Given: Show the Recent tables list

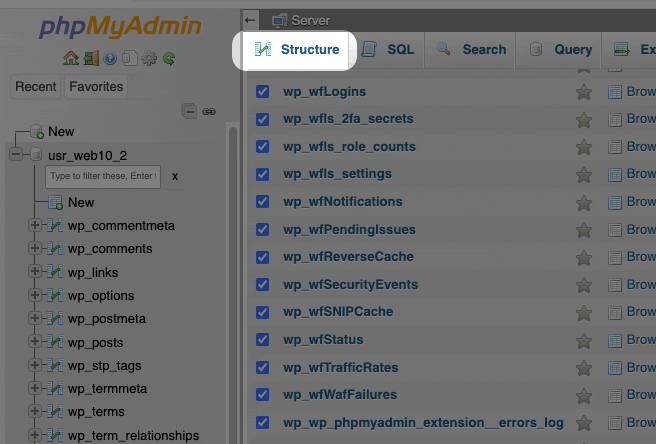Looking at the screenshot, I should (x=36, y=87).
